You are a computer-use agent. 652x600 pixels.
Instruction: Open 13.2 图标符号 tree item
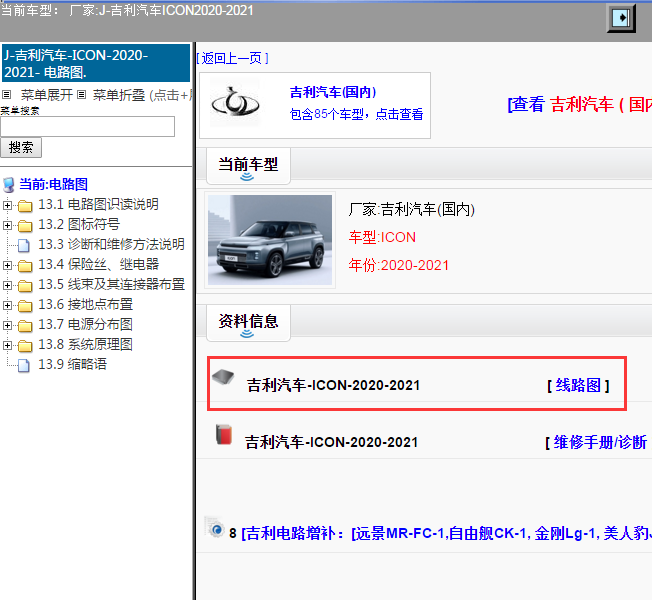pyautogui.click(x=79, y=224)
